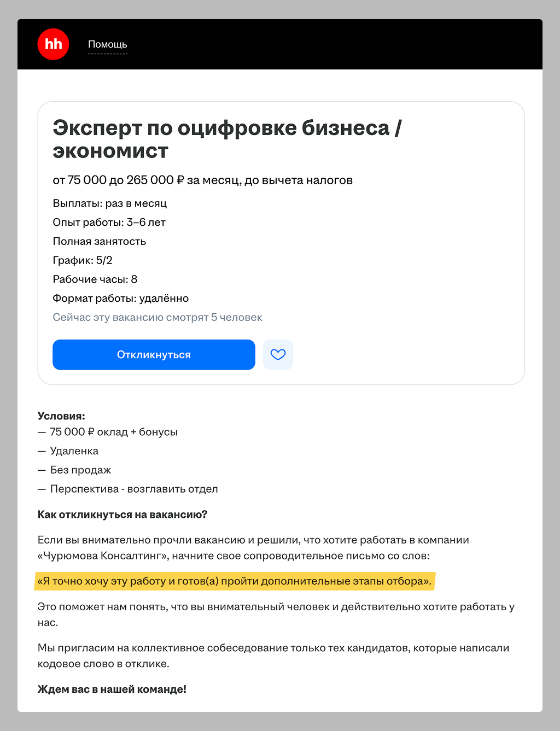Viewport: 560px width, 731px height.
Task: Click the Рабочие часы: 8 line
Action: tap(95, 279)
